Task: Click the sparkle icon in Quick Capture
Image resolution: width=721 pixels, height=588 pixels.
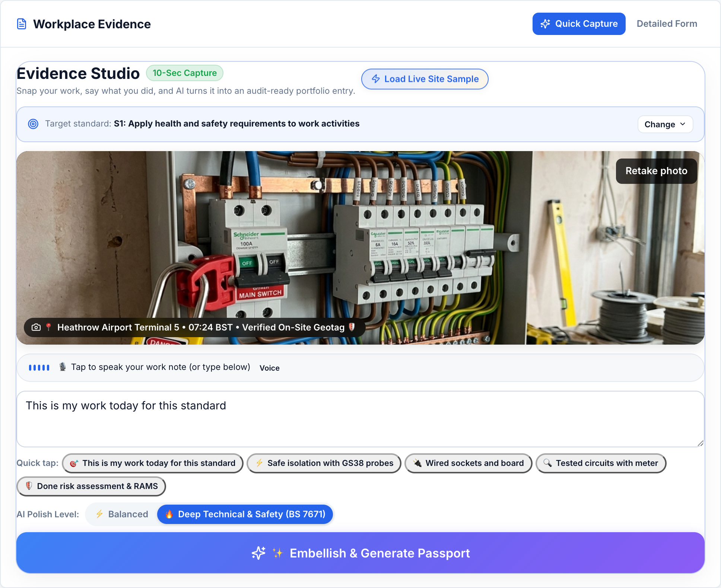Action: pyautogui.click(x=545, y=24)
